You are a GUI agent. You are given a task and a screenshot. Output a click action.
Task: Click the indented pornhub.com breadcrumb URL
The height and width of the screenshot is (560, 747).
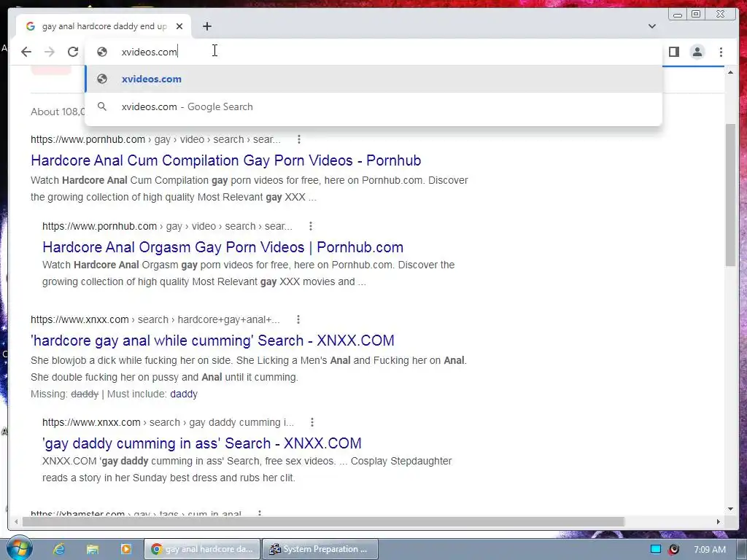(167, 226)
